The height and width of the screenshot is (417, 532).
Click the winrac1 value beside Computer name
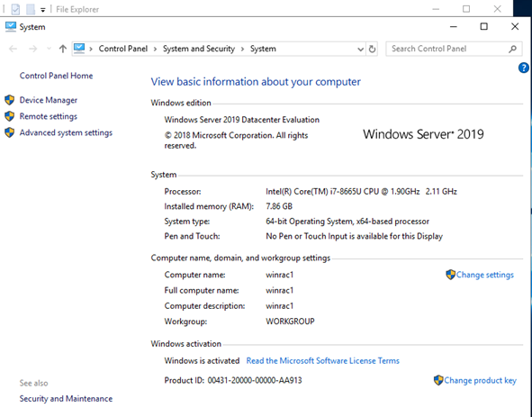(x=280, y=275)
